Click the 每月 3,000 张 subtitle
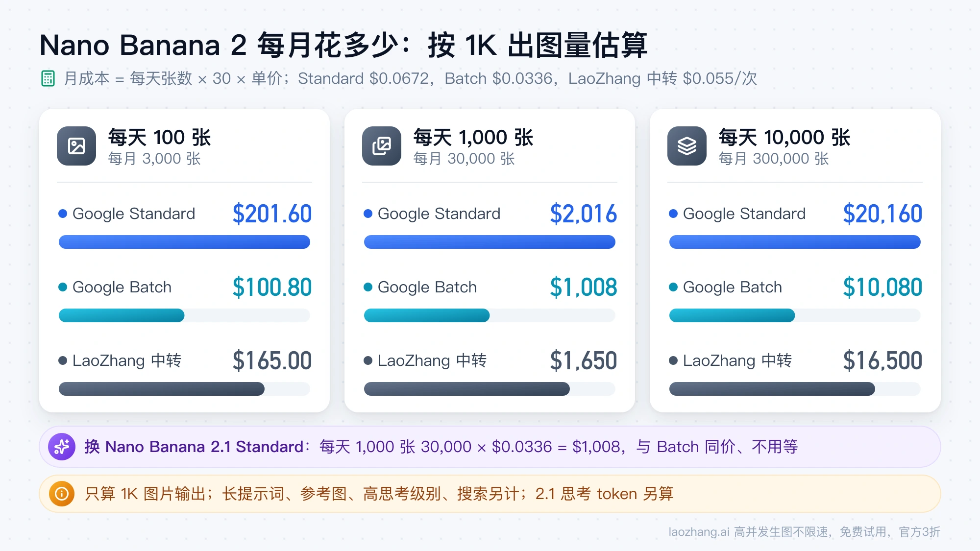This screenshot has width=980, height=551. [x=154, y=159]
